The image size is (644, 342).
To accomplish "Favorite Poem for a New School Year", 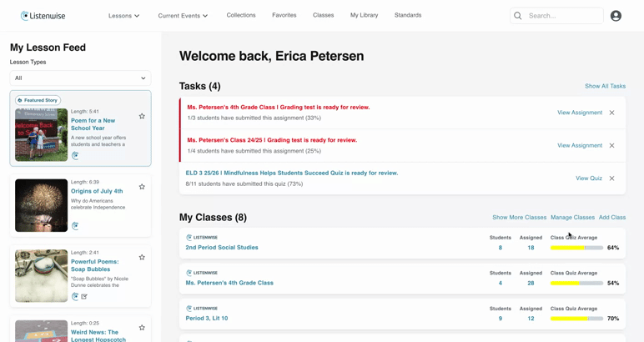I will 142,116.
